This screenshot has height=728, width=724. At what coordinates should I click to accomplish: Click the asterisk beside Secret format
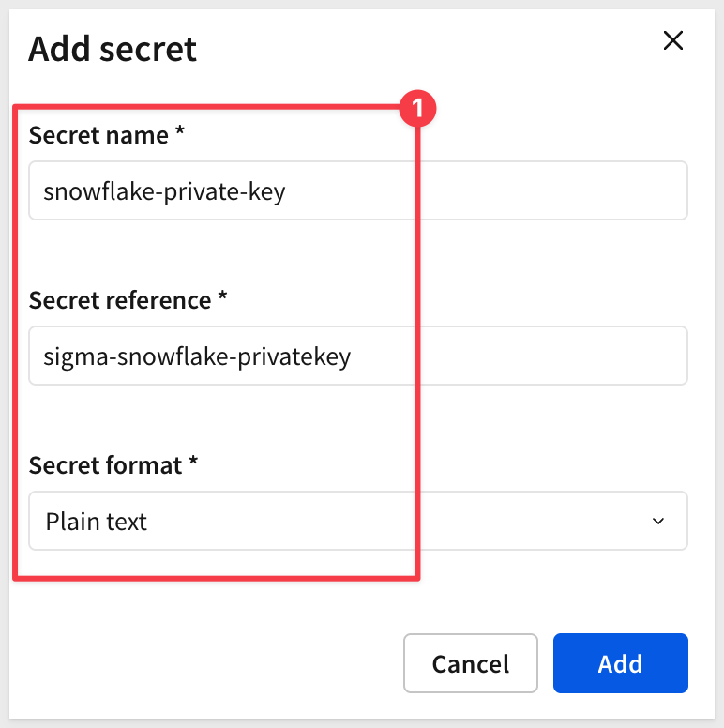[193, 461]
